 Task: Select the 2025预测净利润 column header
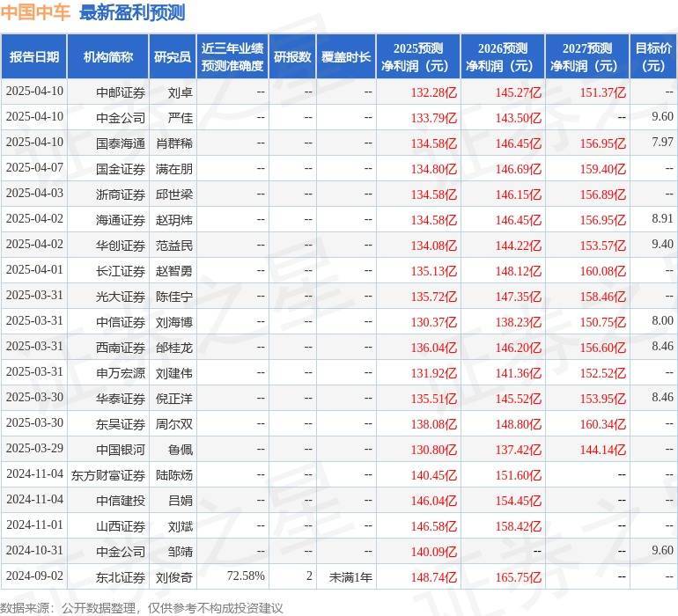coord(418,56)
